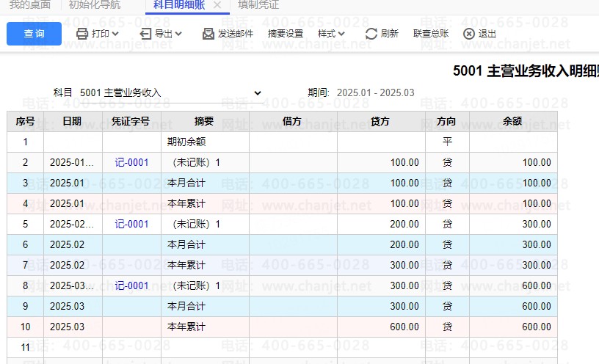599x364 pixels.
Task: Open voucher 记-0001 with credit 200.00
Action: (x=131, y=225)
